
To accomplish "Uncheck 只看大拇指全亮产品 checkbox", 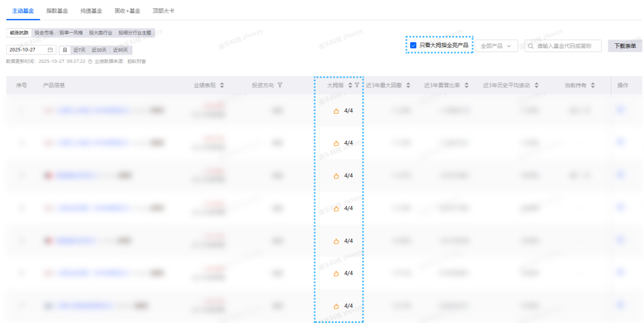I will (x=413, y=45).
